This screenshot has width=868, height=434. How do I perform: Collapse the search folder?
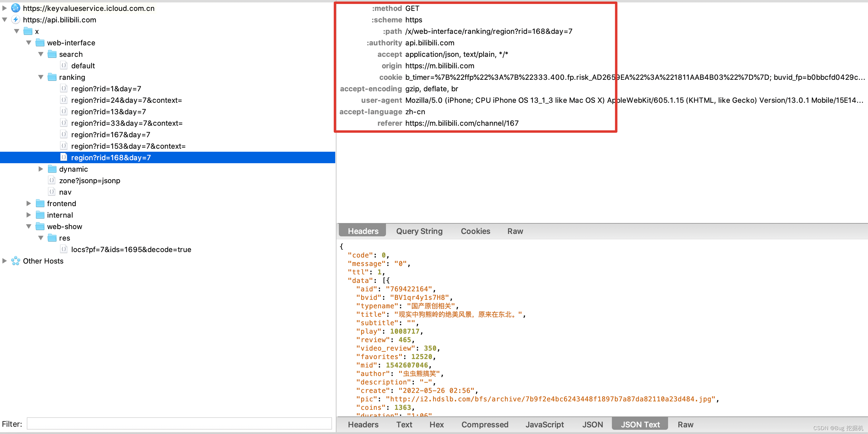(41, 54)
